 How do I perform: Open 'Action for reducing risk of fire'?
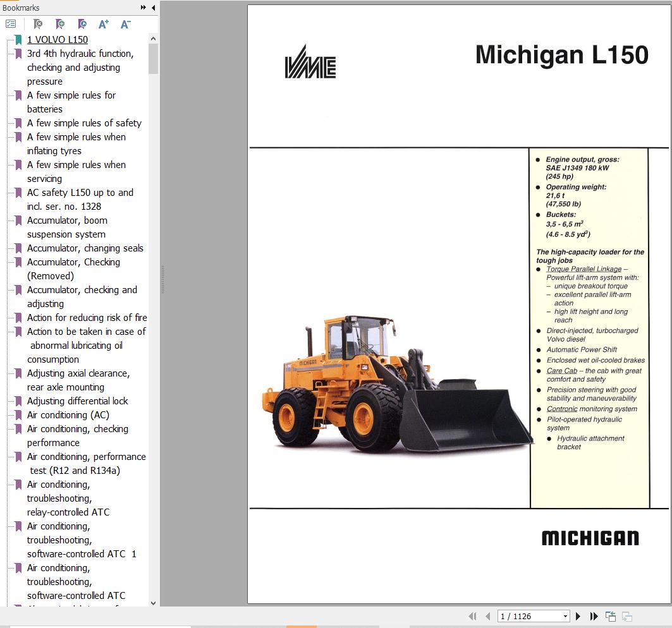(87, 317)
